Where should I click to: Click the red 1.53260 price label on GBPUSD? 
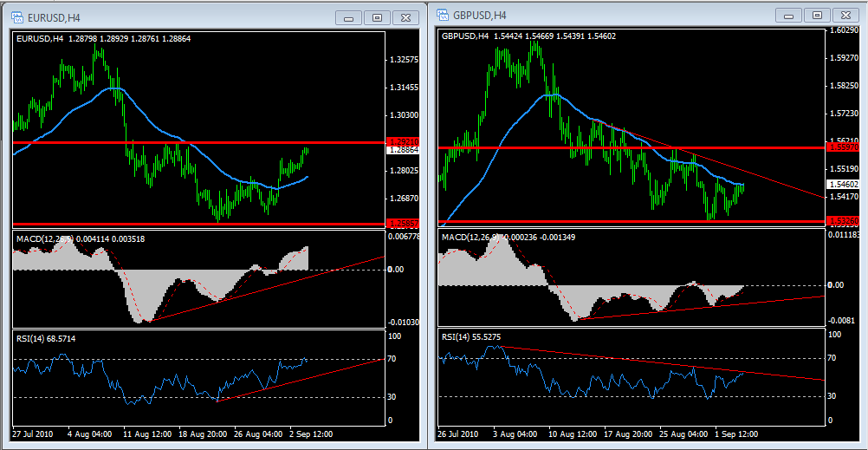click(845, 220)
